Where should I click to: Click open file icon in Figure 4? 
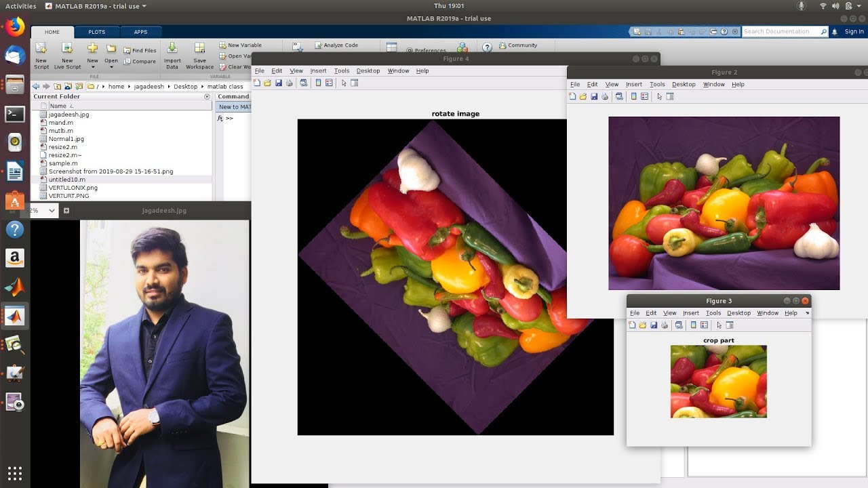[x=268, y=83]
